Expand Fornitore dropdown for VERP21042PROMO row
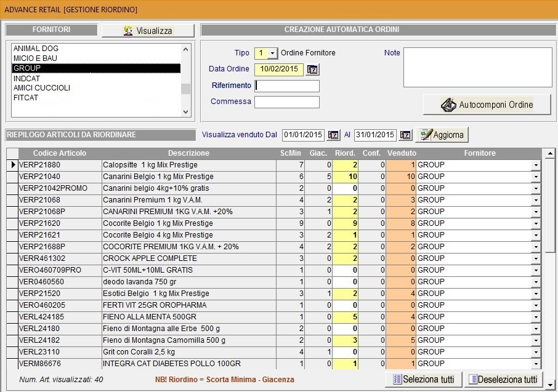Screen dimensions: 558x392 536,188
